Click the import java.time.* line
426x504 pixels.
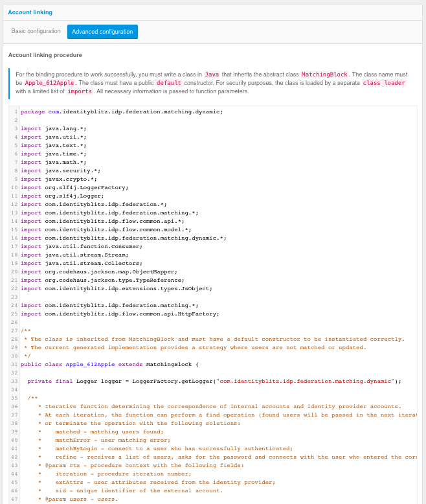click(x=54, y=154)
